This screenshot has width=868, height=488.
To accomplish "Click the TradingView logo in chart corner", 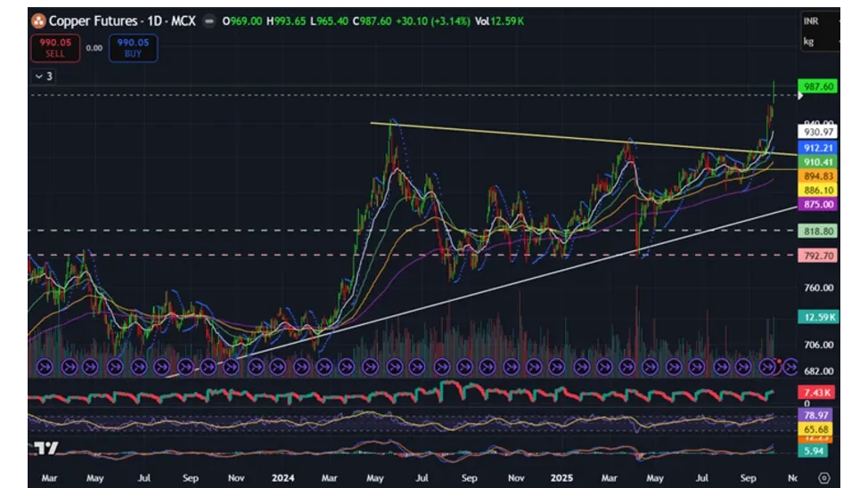I will 45,449.
